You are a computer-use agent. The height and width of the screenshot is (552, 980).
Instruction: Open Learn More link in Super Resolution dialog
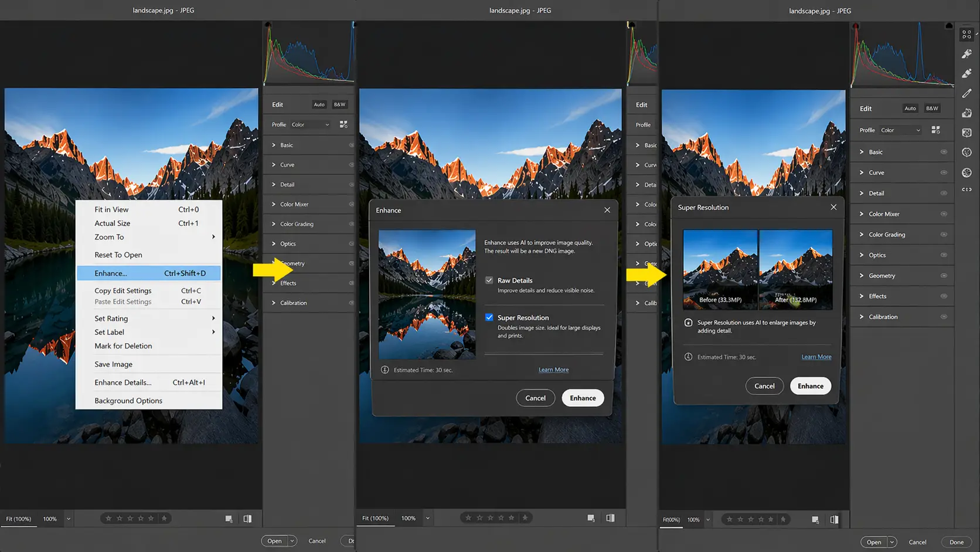click(x=816, y=357)
